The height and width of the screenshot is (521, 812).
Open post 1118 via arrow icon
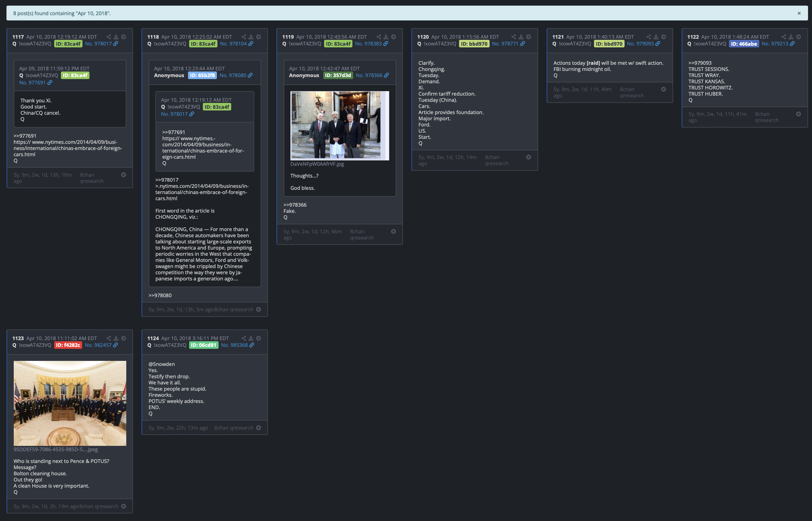[x=259, y=37]
